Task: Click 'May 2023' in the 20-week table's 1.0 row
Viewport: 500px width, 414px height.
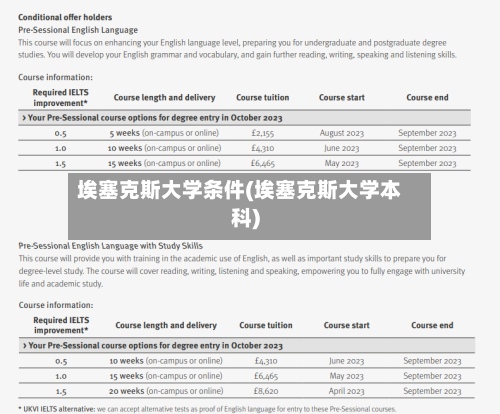Action: coord(347,376)
